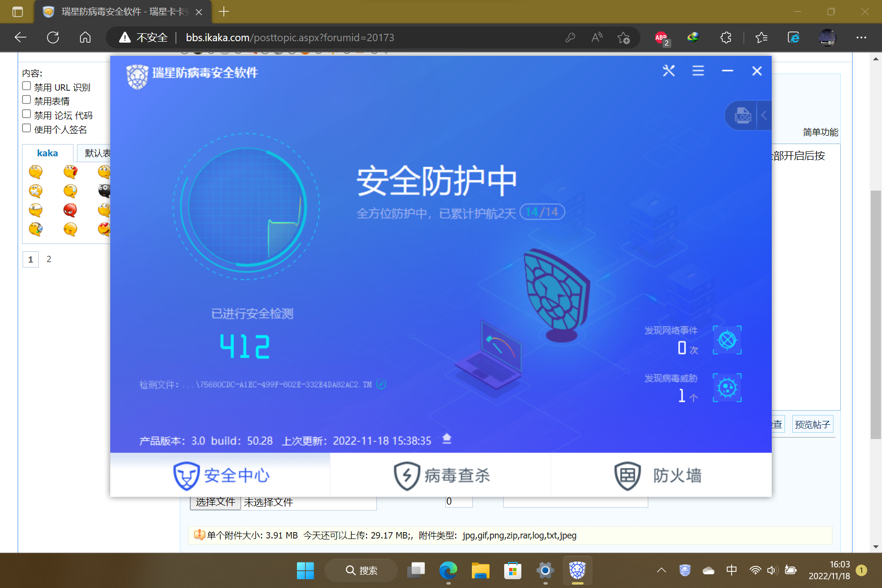Screen dimensions: 882x588
Task: Add this page to favorites
Action: coord(624,37)
